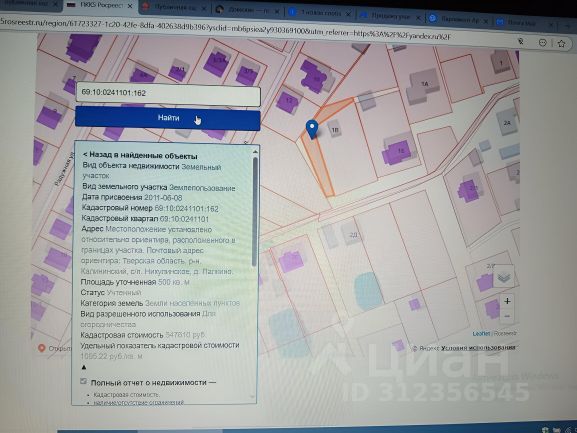
Task: Click the Yandex map logo pin icon
Action: pyautogui.click(x=42, y=348)
